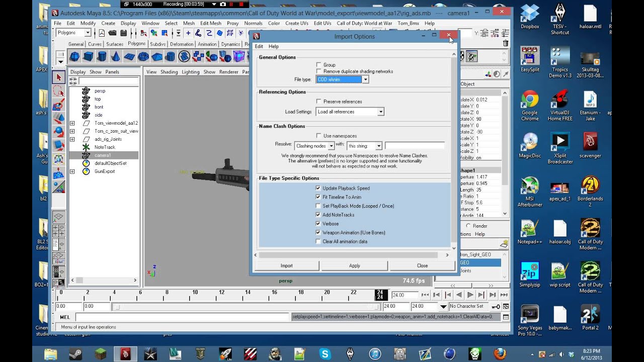Viewport: 644px width, 362px height.
Task: Open Google Chrome desktop shortcut
Action: pyautogui.click(x=529, y=106)
